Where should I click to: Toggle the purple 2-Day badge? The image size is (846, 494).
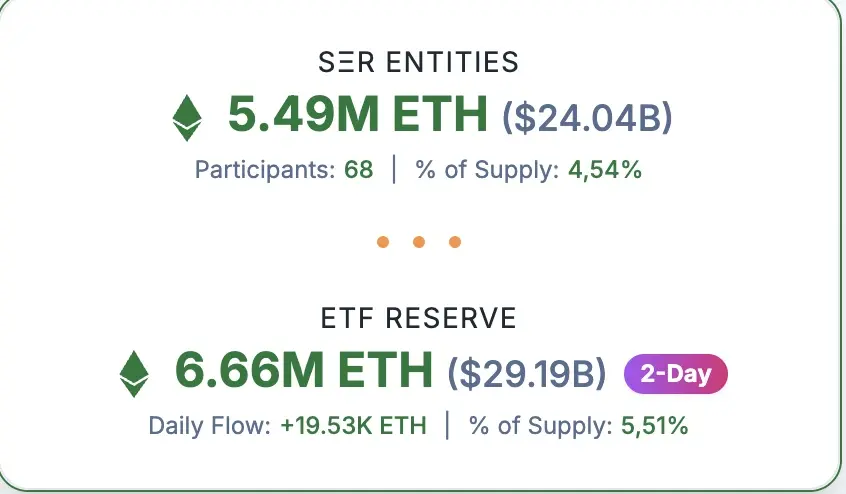[676, 375]
